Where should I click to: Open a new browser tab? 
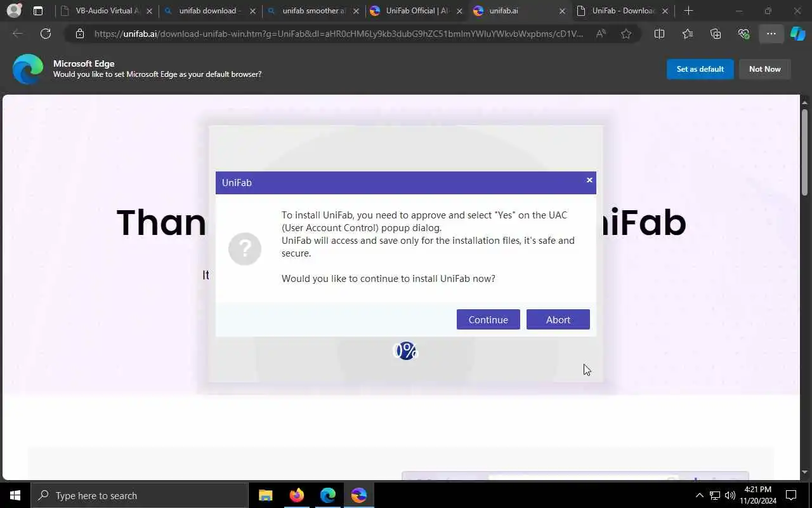click(688, 11)
